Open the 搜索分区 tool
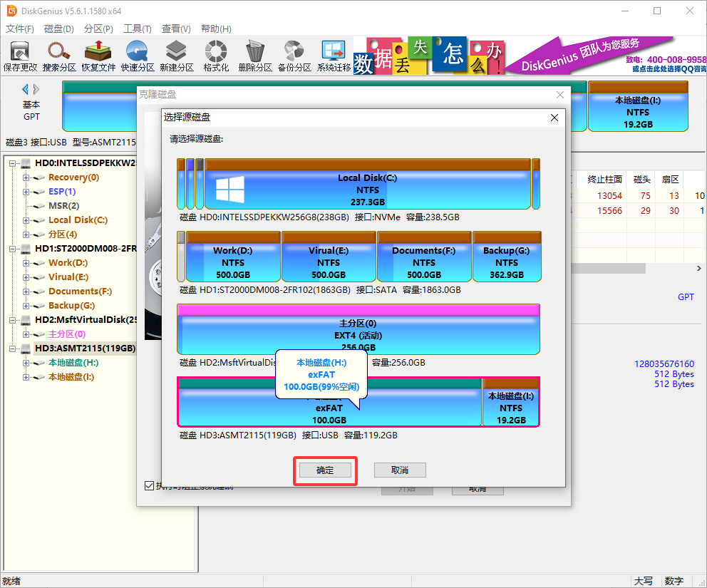 pyautogui.click(x=59, y=56)
